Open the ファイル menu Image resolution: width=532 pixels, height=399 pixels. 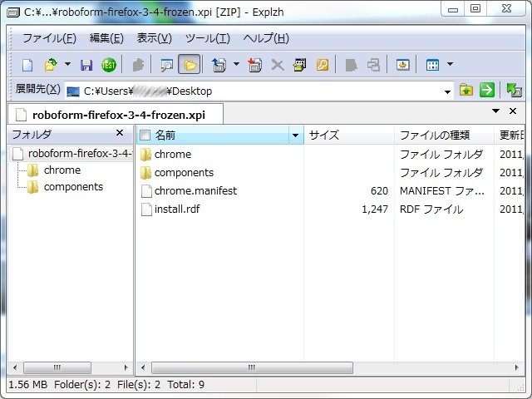tap(49, 38)
